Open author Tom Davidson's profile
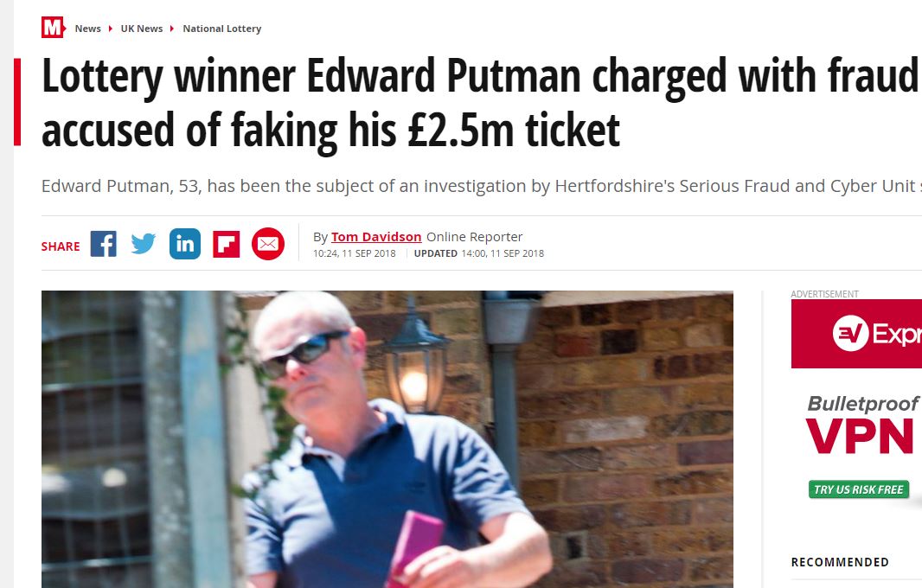922x588 pixels. 376,237
